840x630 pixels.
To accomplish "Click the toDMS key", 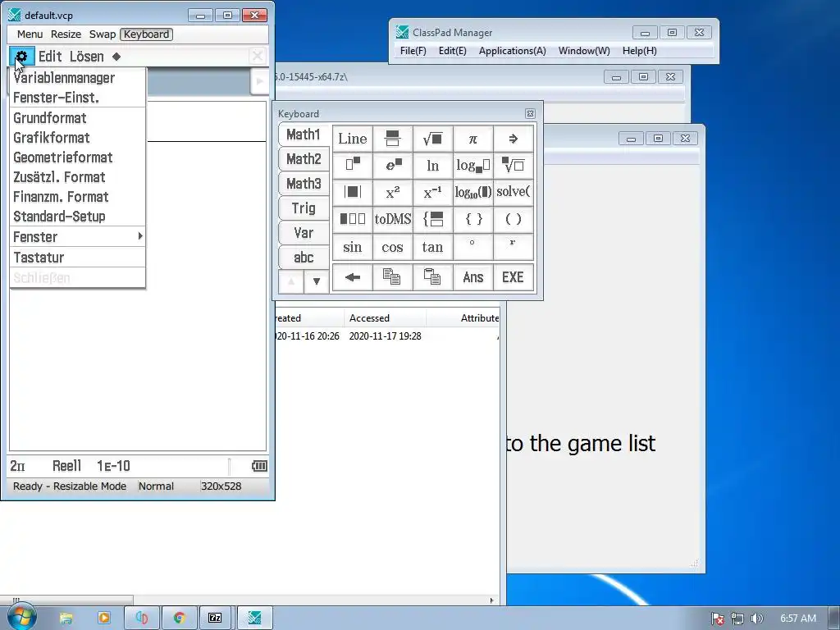I will tap(393, 219).
